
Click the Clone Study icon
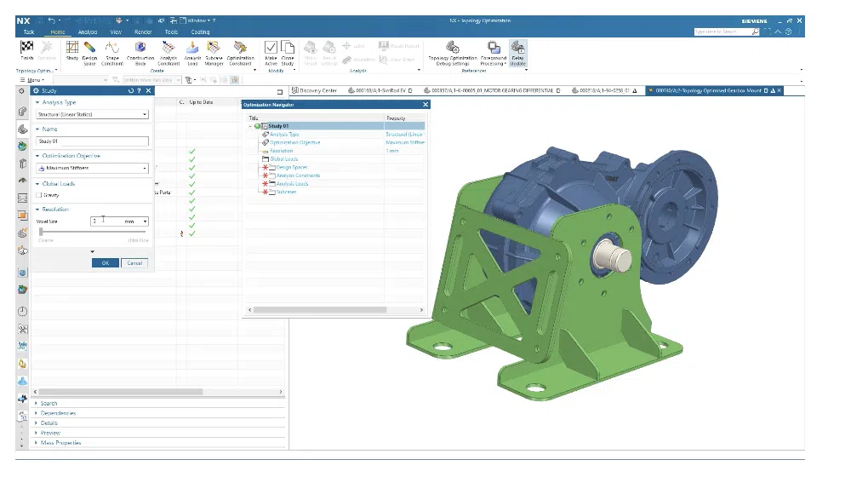(288, 48)
